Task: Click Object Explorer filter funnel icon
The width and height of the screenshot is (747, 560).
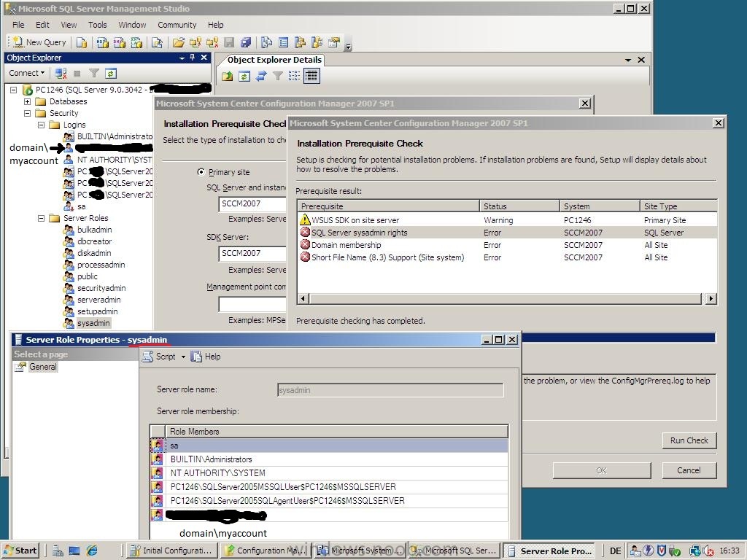Action: [94, 74]
